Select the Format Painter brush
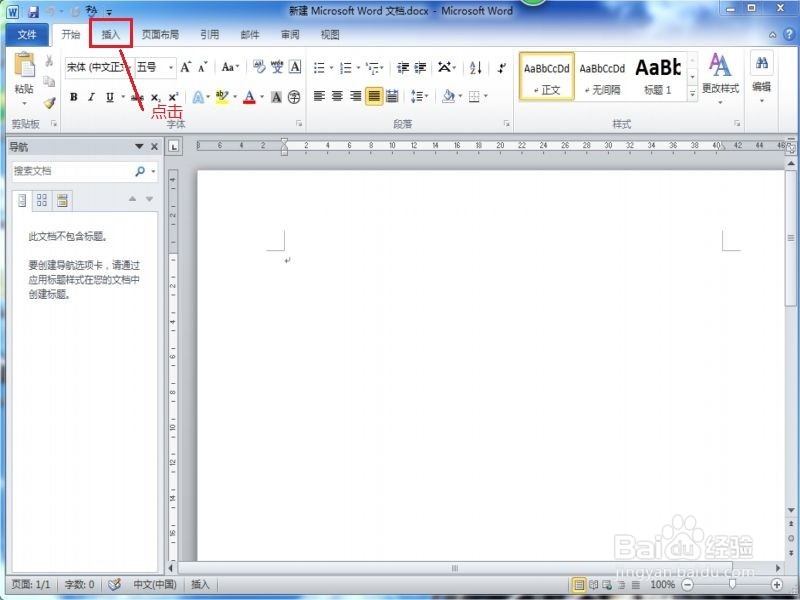800x600 pixels. click(49, 103)
